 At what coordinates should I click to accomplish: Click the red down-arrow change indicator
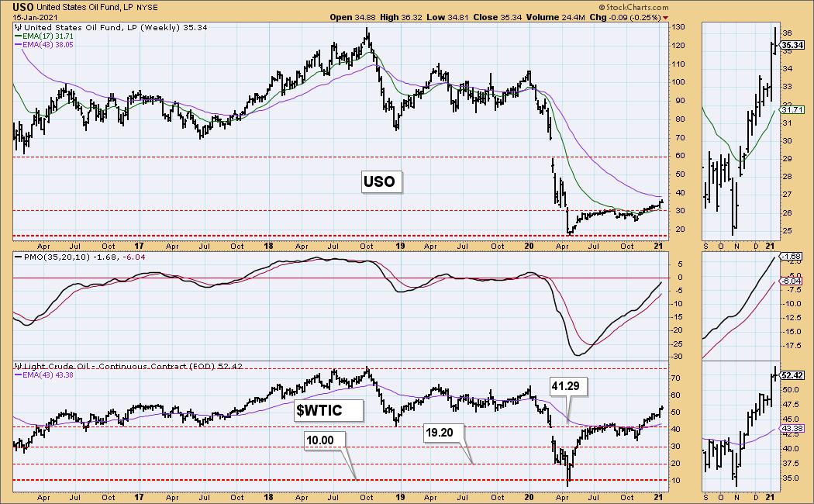click(x=666, y=18)
